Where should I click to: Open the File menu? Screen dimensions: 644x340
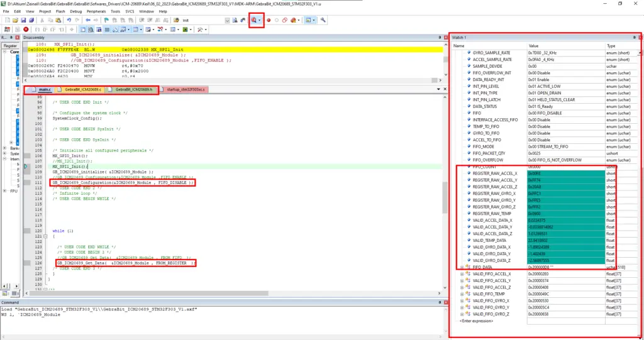tap(6, 11)
